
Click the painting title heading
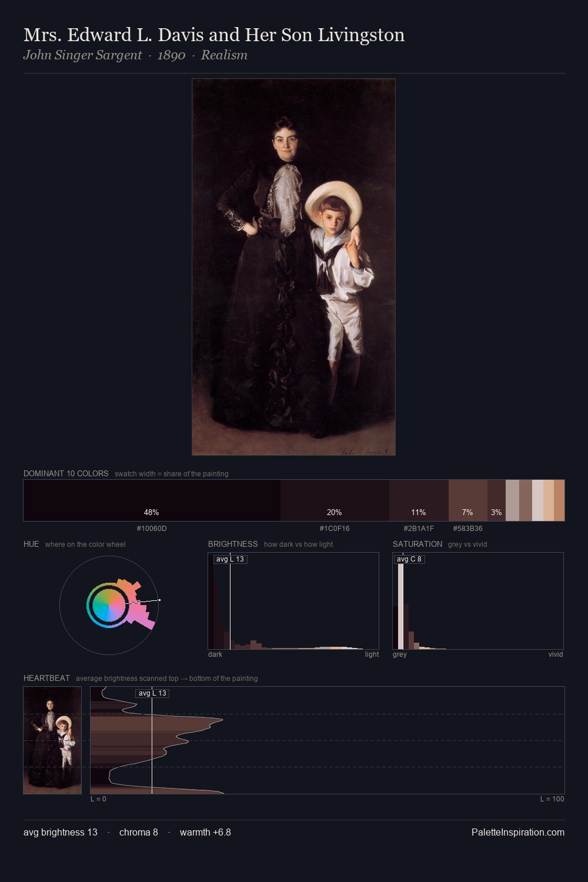(x=214, y=35)
